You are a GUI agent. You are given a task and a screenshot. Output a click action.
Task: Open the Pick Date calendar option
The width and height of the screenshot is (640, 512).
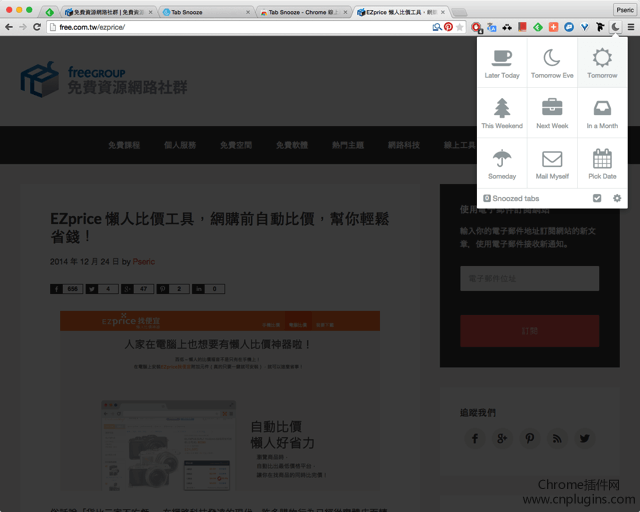click(602, 163)
